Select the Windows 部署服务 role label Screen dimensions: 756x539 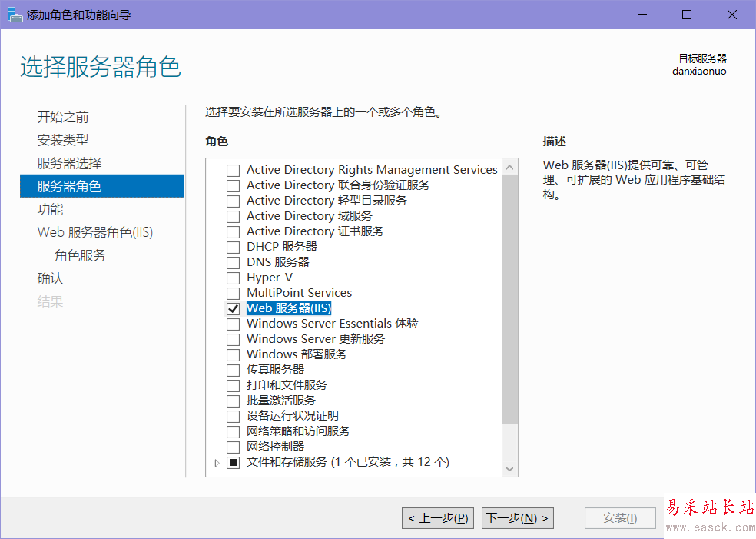297,354
